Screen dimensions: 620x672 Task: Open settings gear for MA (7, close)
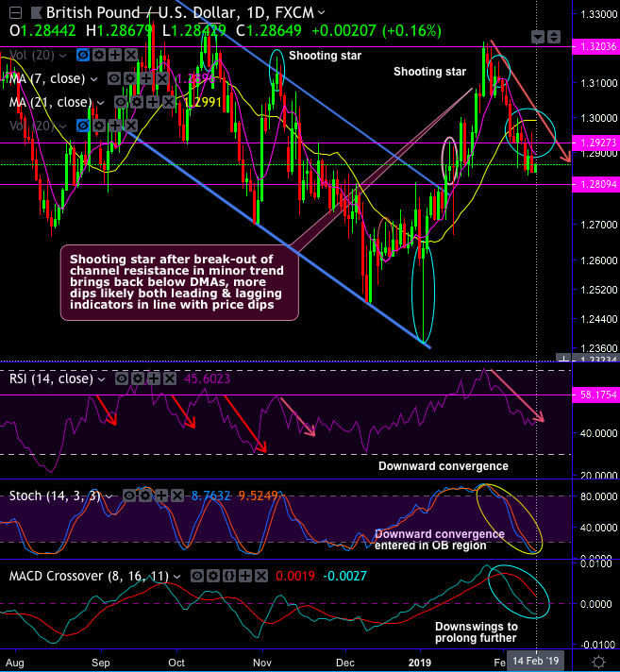[x=130, y=78]
